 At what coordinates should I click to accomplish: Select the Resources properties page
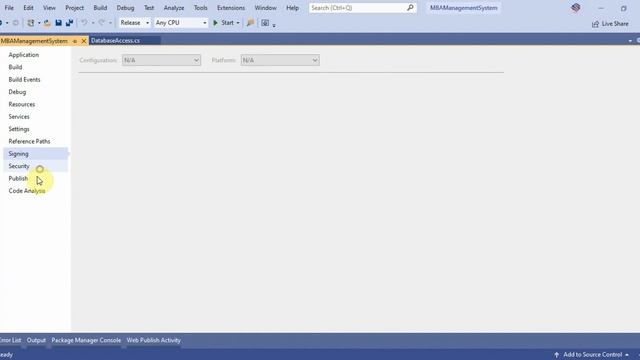[22, 104]
